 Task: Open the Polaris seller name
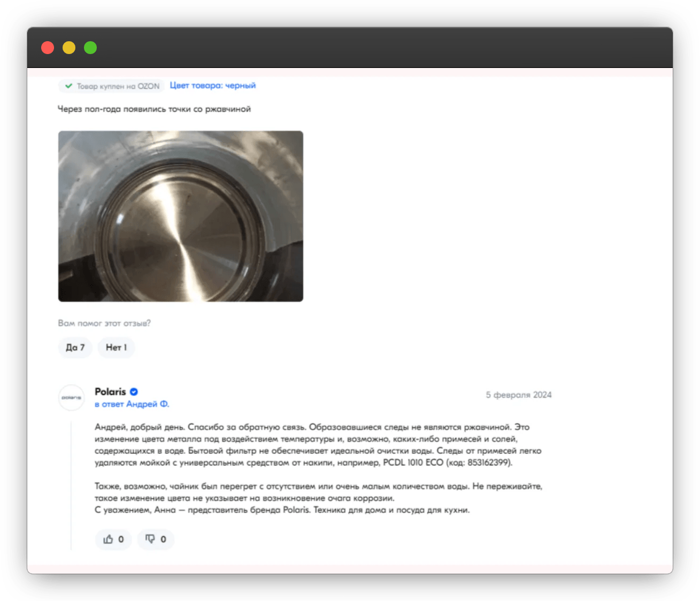point(110,392)
